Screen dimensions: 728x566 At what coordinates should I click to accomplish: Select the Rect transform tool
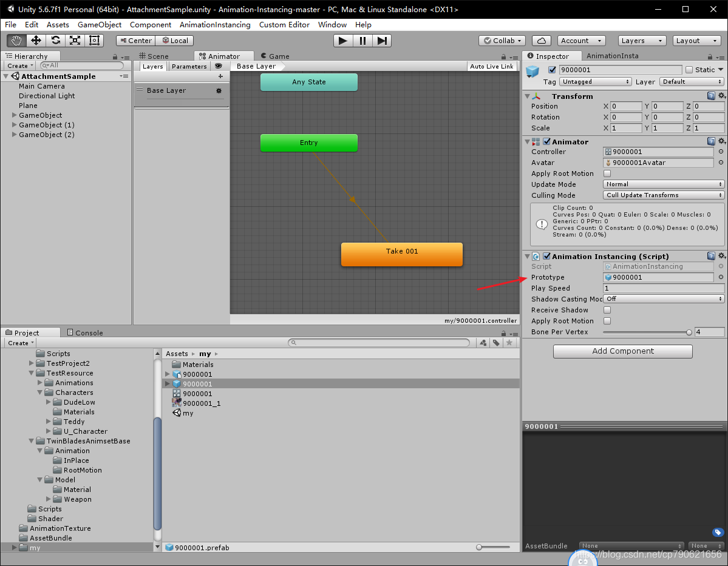click(93, 41)
